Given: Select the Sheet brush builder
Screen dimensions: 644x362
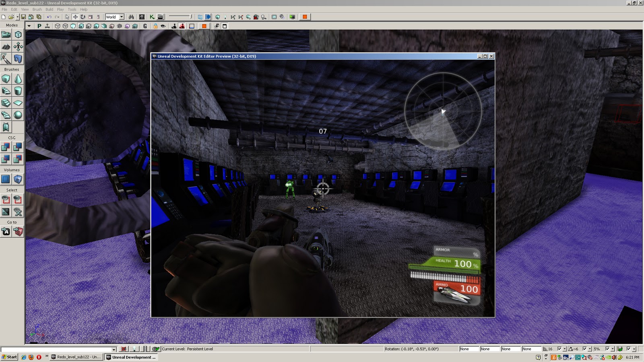Looking at the screenshot, I should (x=18, y=103).
